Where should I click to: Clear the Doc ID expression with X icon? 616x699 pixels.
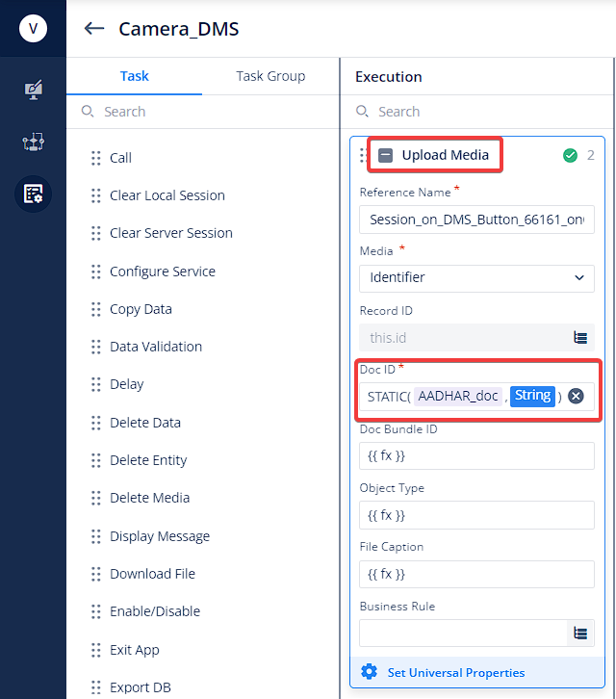click(x=576, y=396)
